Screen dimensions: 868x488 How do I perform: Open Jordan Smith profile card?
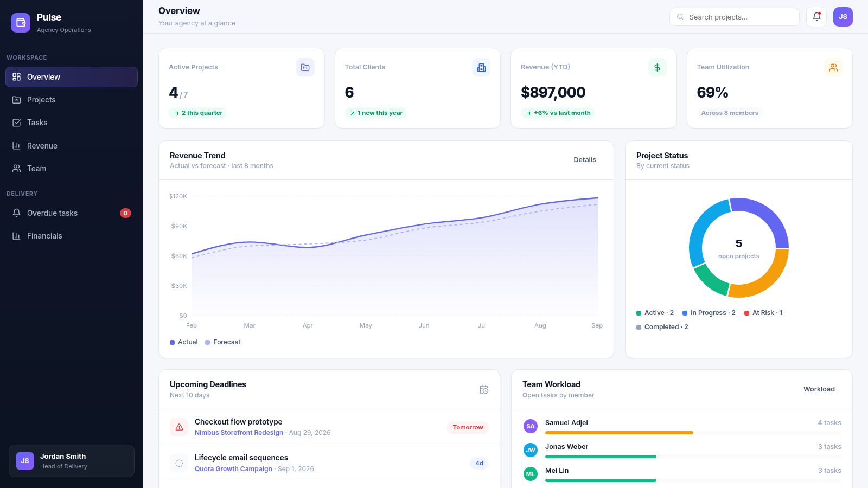tap(72, 461)
